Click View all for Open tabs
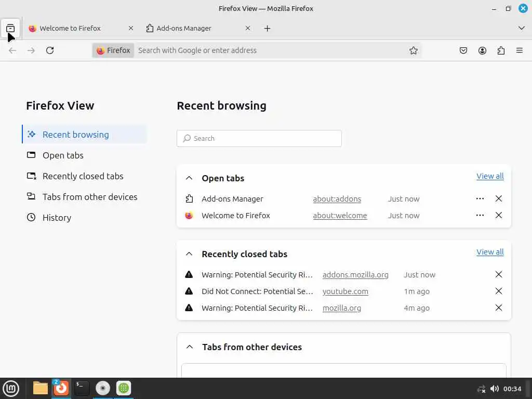The image size is (532, 399). (x=490, y=176)
